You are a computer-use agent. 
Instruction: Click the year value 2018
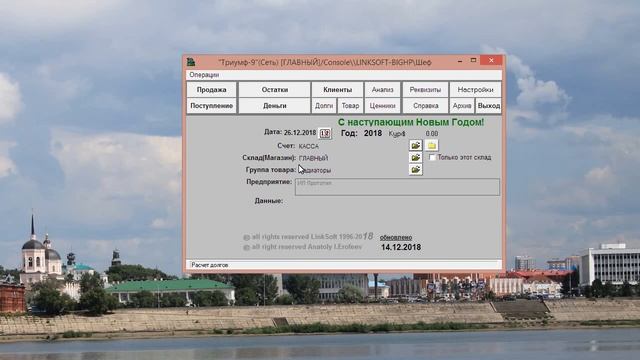coord(373,133)
